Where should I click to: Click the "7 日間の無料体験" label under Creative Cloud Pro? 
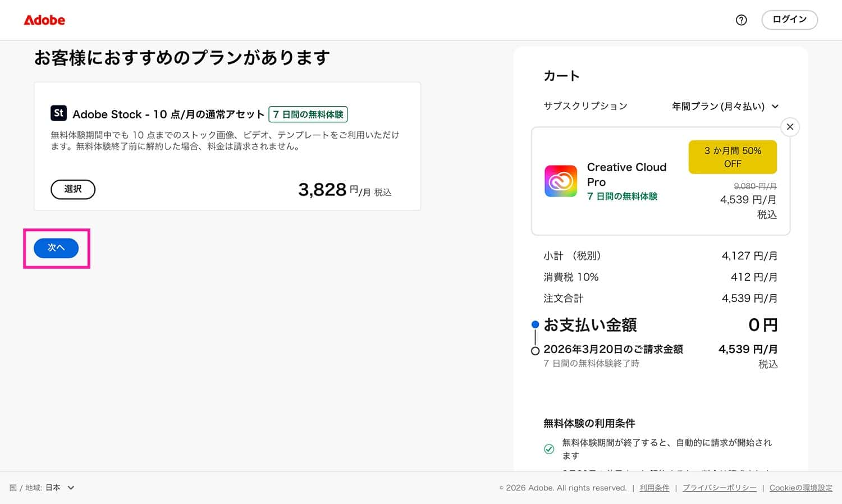(621, 196)
